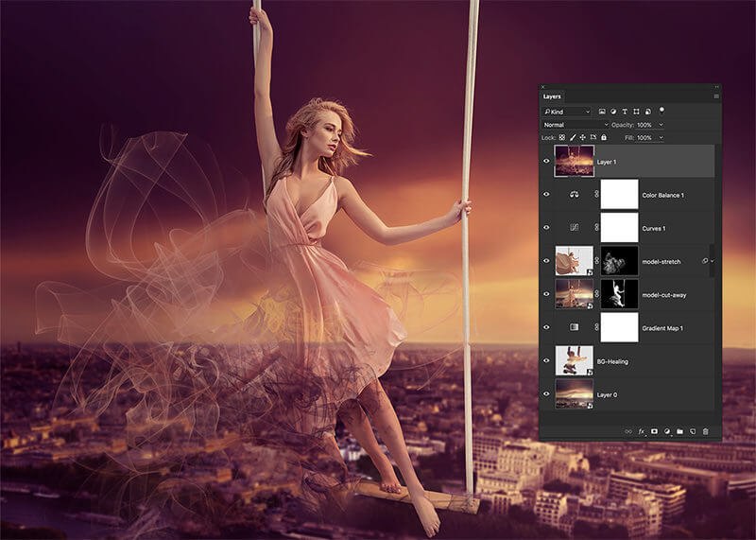Viewport: 756px width, 540px height.
Task: Click the layer effects fx icon
Action: 642,431
